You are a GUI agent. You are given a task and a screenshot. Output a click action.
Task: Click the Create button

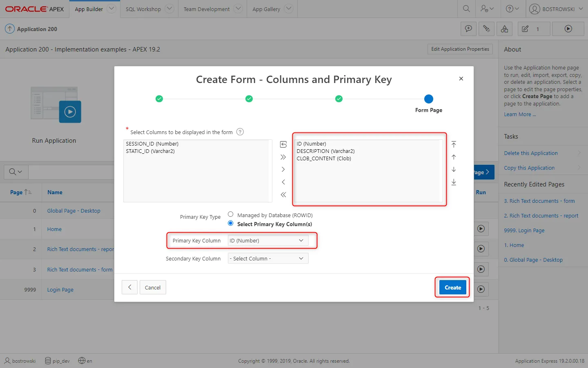pyautogui.click(x=452, y=287)
